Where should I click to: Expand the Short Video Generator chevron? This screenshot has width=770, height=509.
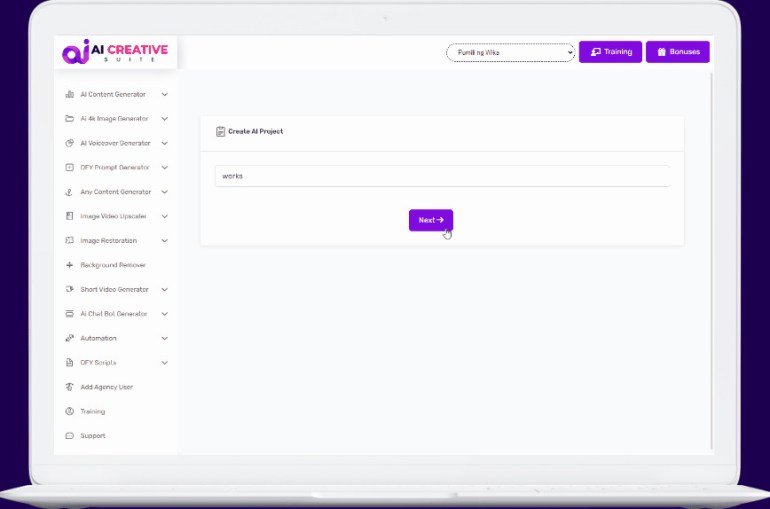point(165,289)
